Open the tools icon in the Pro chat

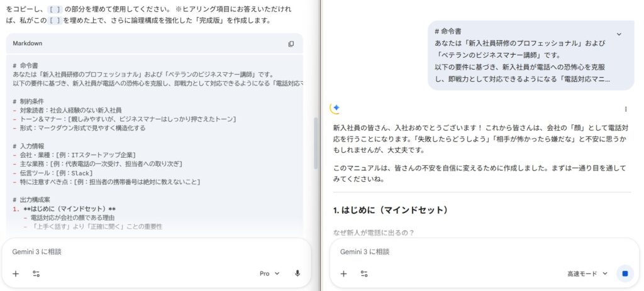(x=36, y=273)
